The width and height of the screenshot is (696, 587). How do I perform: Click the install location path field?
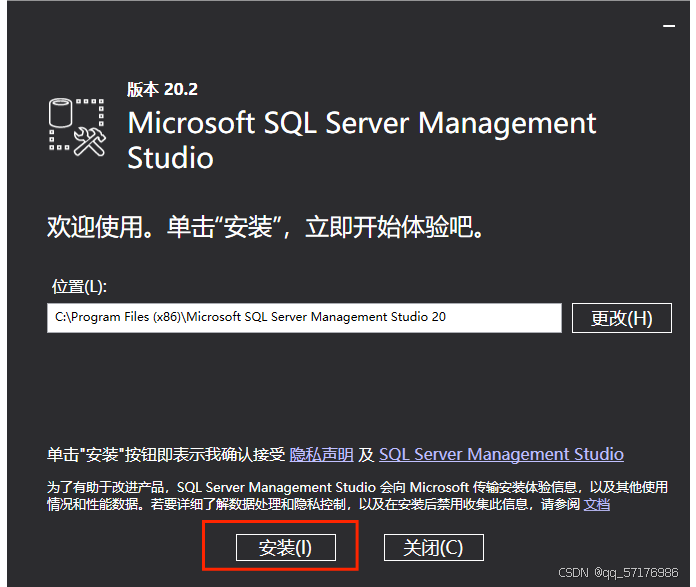[304, 318]
